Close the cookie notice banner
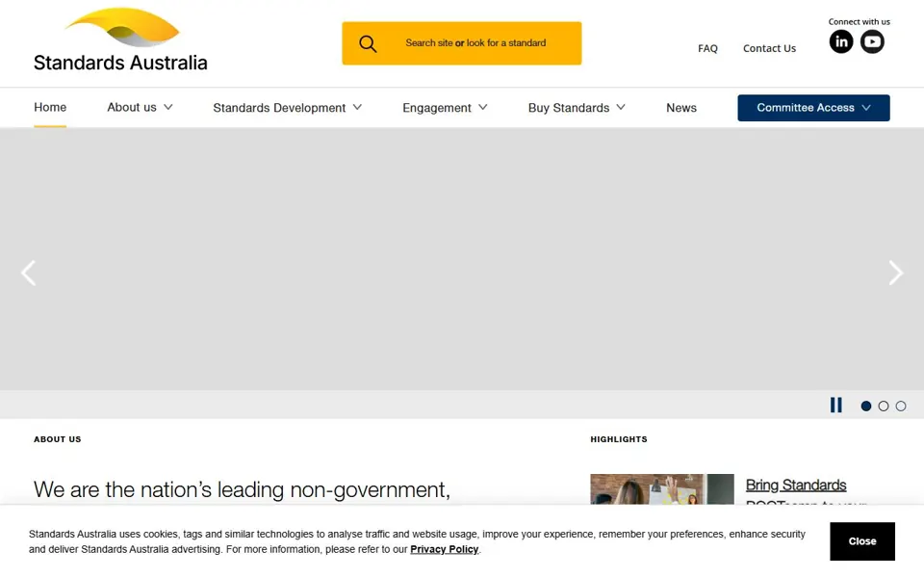The image size is (924, 578). pos(862,541)
